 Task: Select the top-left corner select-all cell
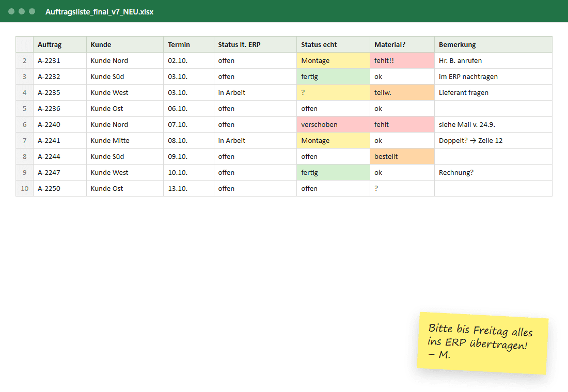click(25, 44)
